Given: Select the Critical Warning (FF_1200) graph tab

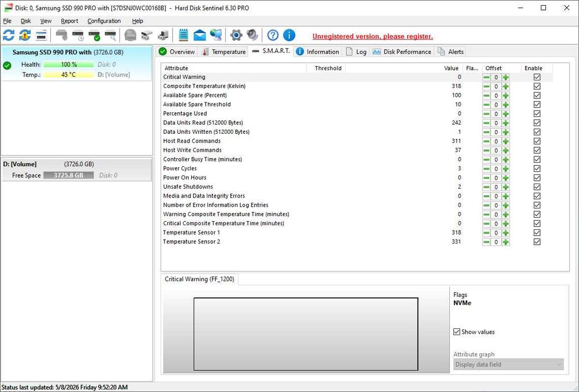Looking at the screenshot, I should coord(199,279).
